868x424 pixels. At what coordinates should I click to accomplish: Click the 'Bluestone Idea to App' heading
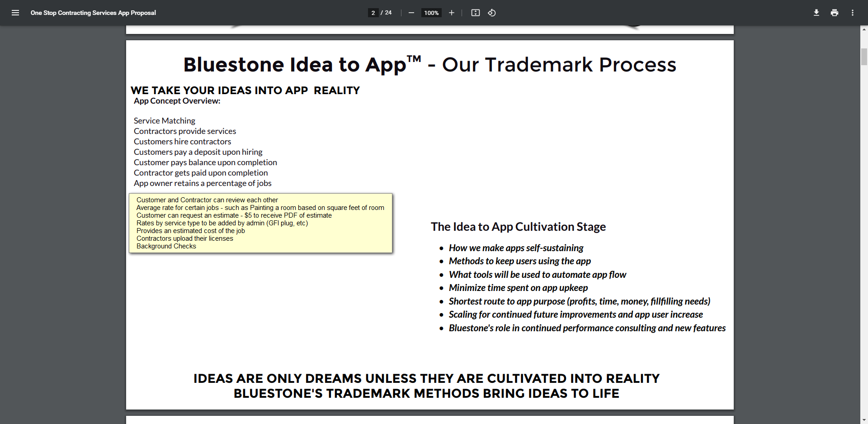click(x=302, y=64)
